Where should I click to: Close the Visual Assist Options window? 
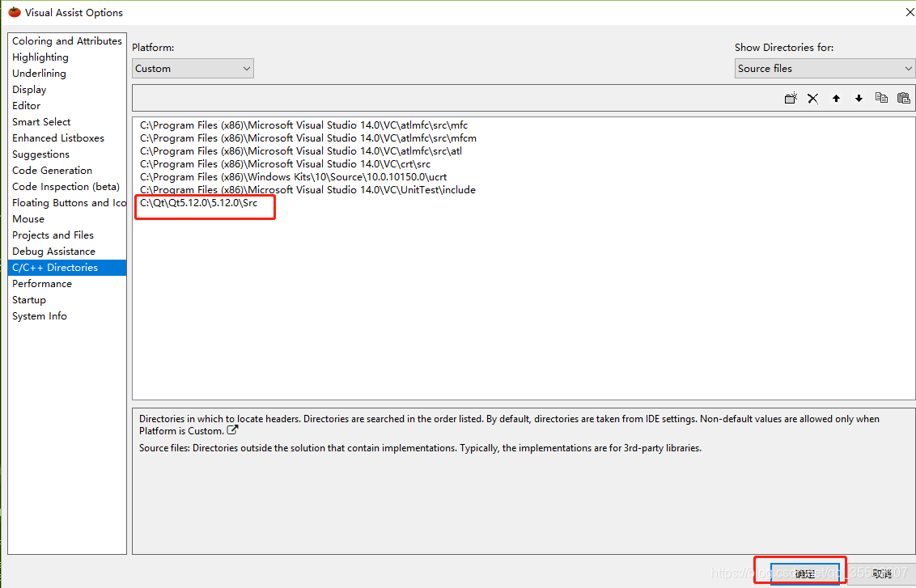tap(909, 12)
